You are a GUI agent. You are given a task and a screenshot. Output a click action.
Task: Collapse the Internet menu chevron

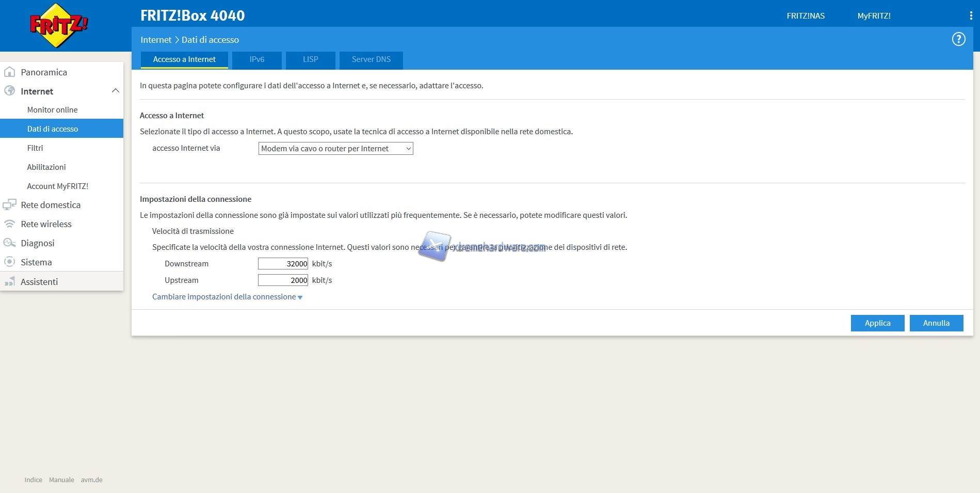click(x=116, y=91)
